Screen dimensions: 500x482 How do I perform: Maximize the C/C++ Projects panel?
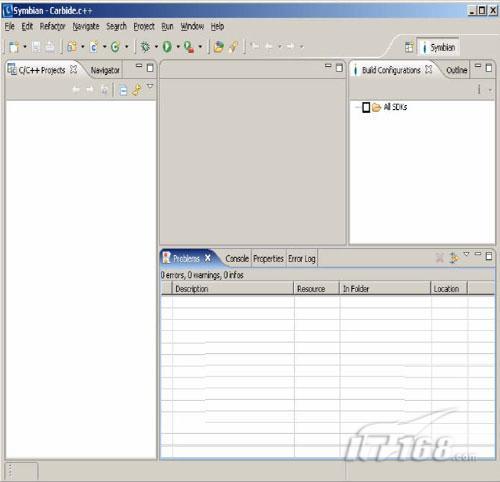(150, 68)
